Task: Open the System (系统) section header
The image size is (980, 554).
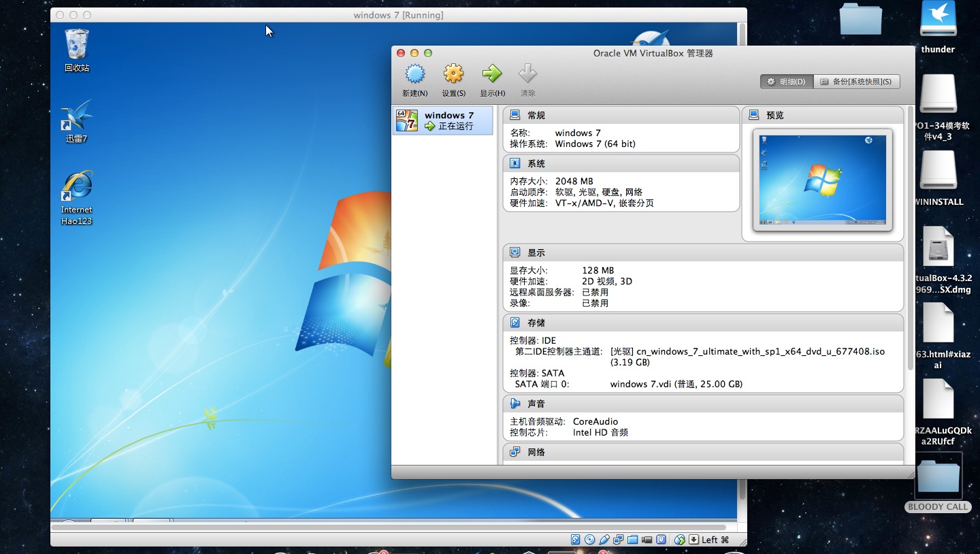Action: click(x=621, y=163)
